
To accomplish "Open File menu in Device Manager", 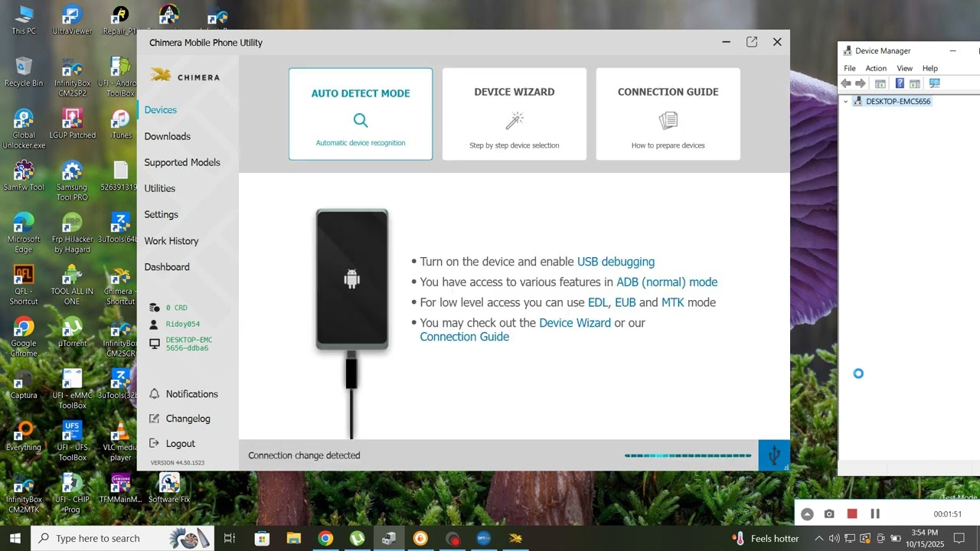I will pos(850,68).
